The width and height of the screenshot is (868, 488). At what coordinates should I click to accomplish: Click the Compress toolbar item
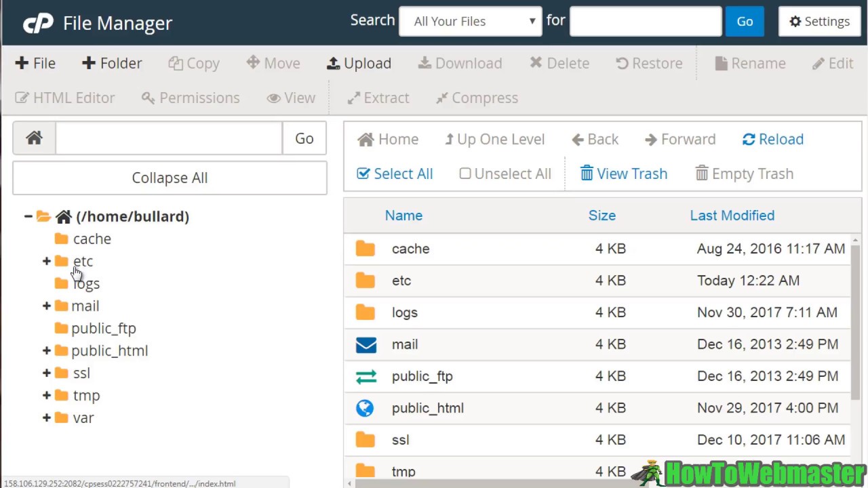[477, 98]
